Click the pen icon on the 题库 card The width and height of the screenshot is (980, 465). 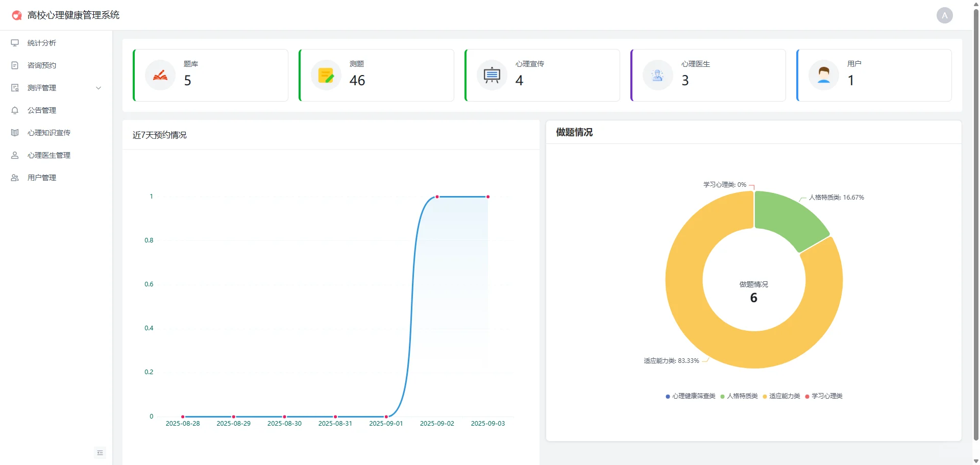pos(160,75)
